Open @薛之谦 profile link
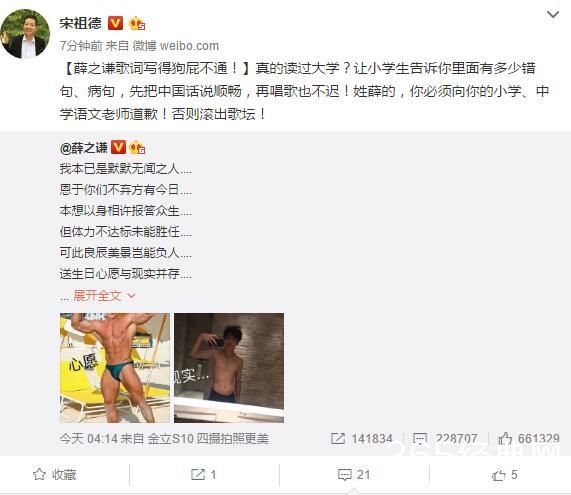Image resolution: width=571 pixels, height=495 pixels. (84, 148)
